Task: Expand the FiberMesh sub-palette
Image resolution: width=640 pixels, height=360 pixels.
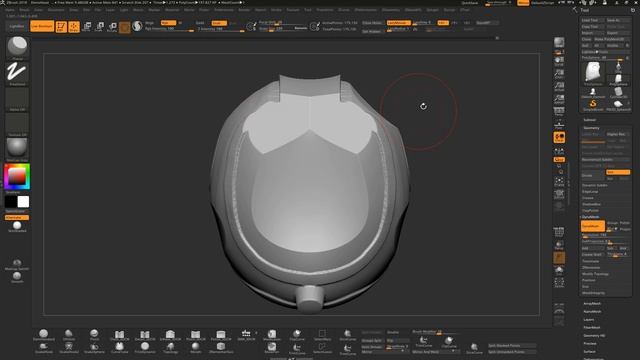Action: click(592, 327)
